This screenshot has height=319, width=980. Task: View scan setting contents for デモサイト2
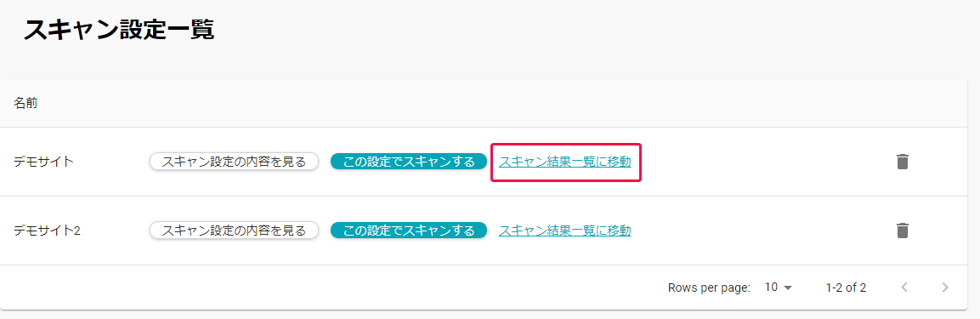(x=234, y=231)
